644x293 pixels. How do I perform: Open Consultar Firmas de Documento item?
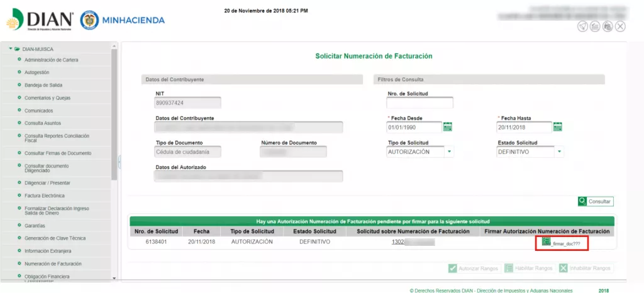[58, 153]
